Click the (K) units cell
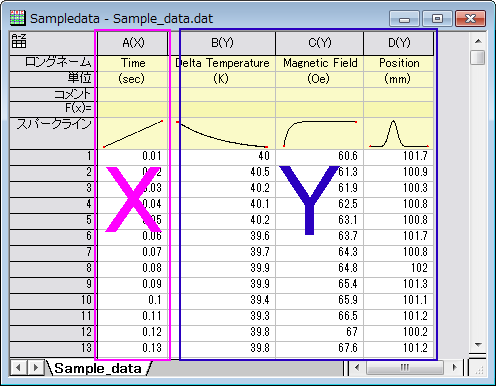The image size is (496, 386). point(222,79)
